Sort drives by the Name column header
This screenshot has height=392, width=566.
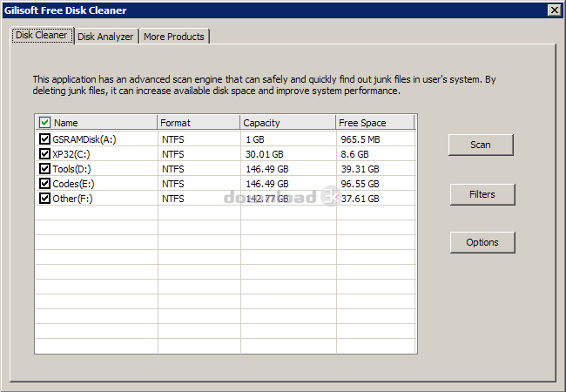97,122
